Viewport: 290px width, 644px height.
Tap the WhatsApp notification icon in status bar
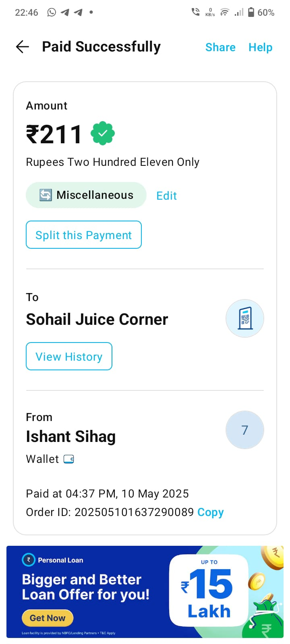[52, 12]
